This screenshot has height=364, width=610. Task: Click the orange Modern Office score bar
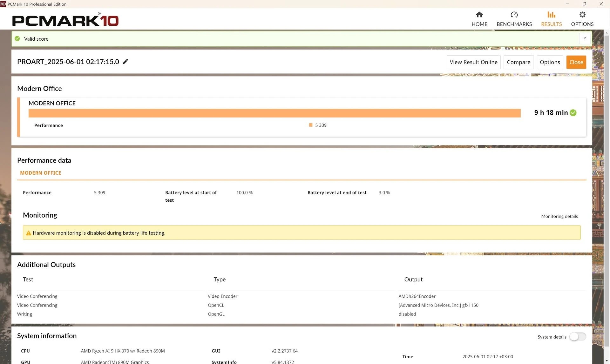(274, 113)
